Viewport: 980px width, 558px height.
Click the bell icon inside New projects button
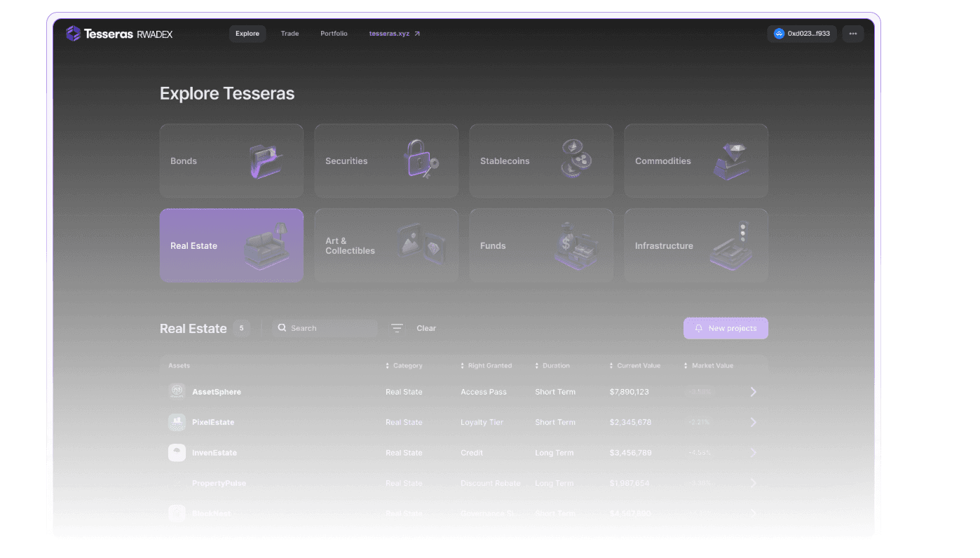697,328
